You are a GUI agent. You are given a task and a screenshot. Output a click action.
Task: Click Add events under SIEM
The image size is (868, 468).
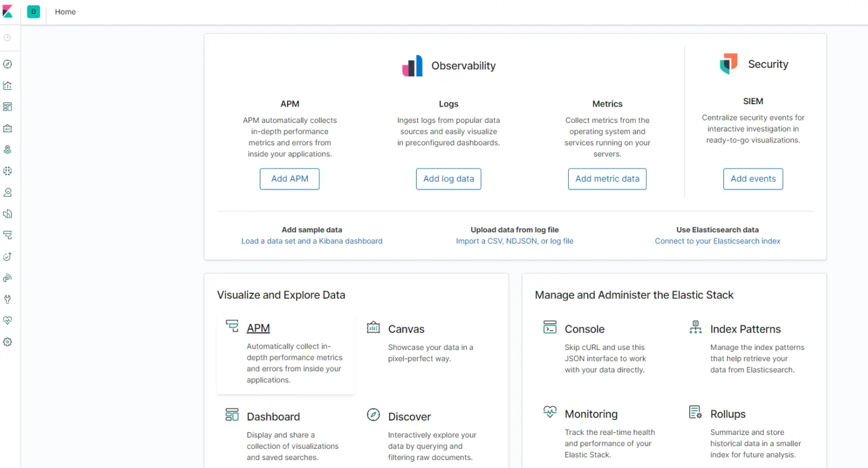pyautogui.click(x=753, y=179)
